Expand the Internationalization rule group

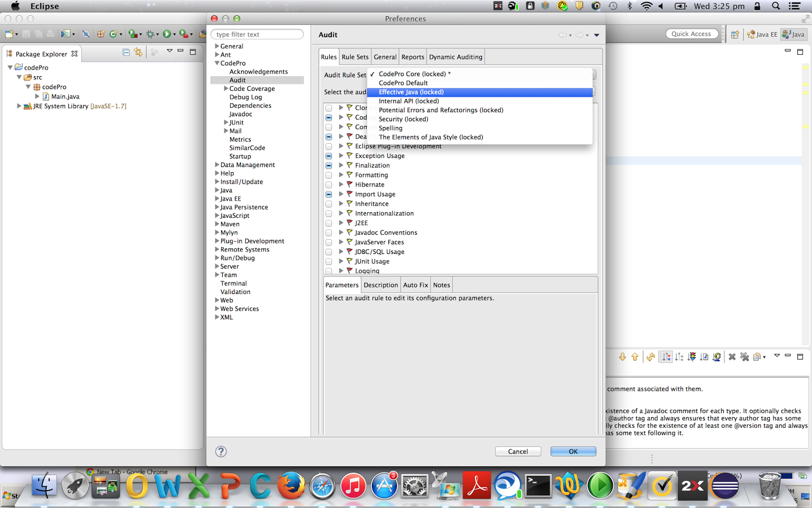click(x=341, y=213)
